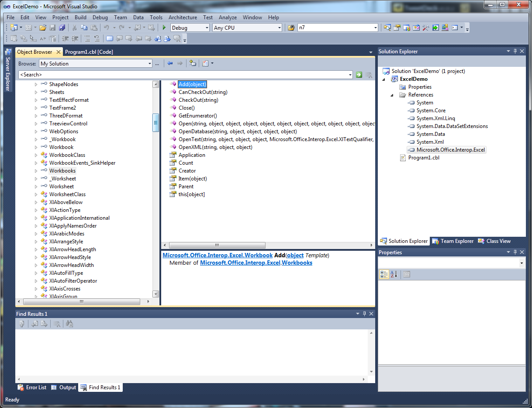Click the New Project toolbar icon
The width and height of the screenshot is (532, 408).
pos(14,28)
